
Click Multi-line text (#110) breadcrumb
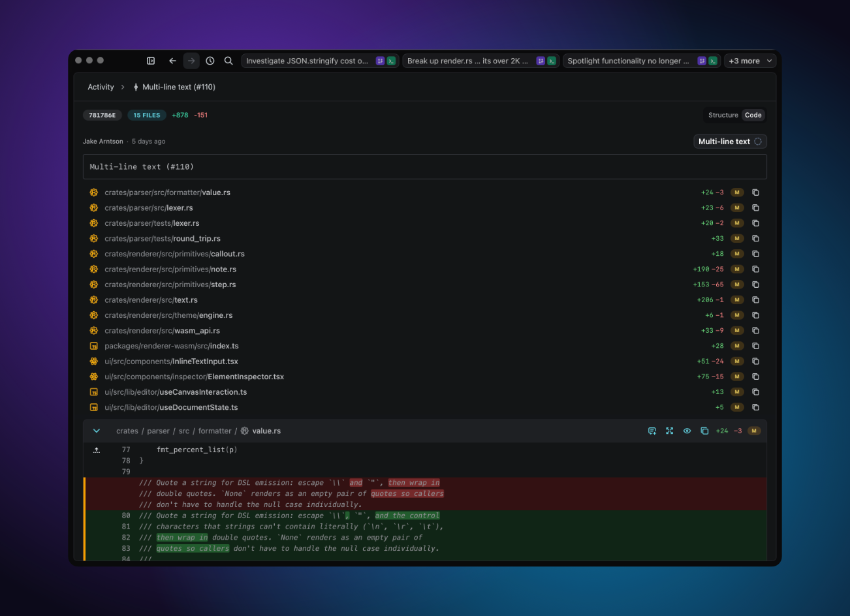(174, 87)
